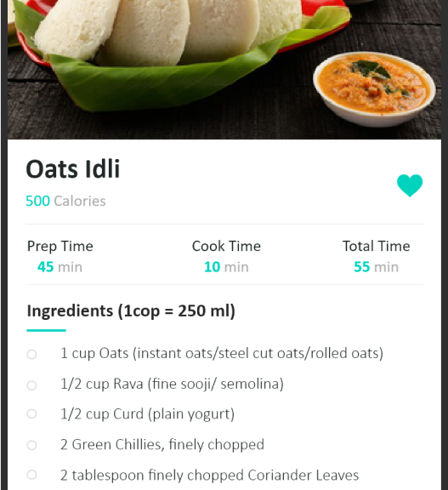Tap the 1/2 cup Curd yogurt text
The image size is (448, 490).
[x=147, y=414]
